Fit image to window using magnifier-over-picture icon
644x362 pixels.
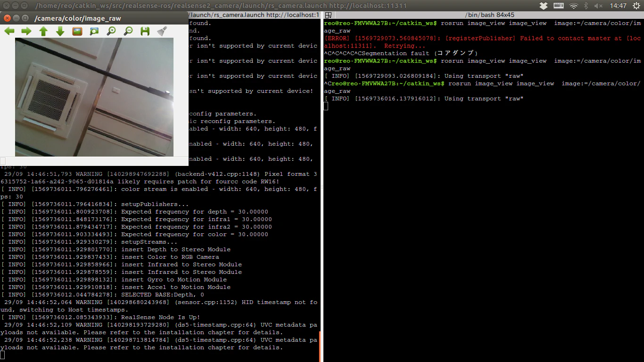pyautogui.click(x=94, y=31)
